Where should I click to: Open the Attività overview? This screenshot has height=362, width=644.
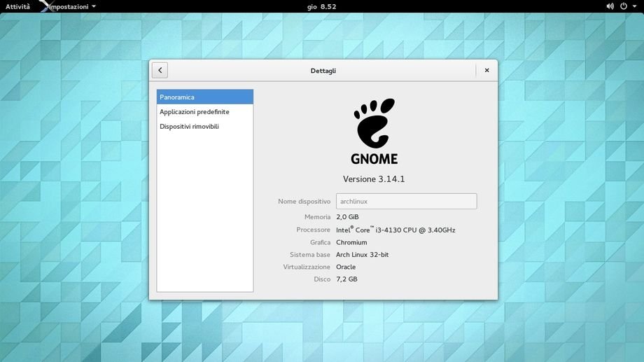[18, 6]
